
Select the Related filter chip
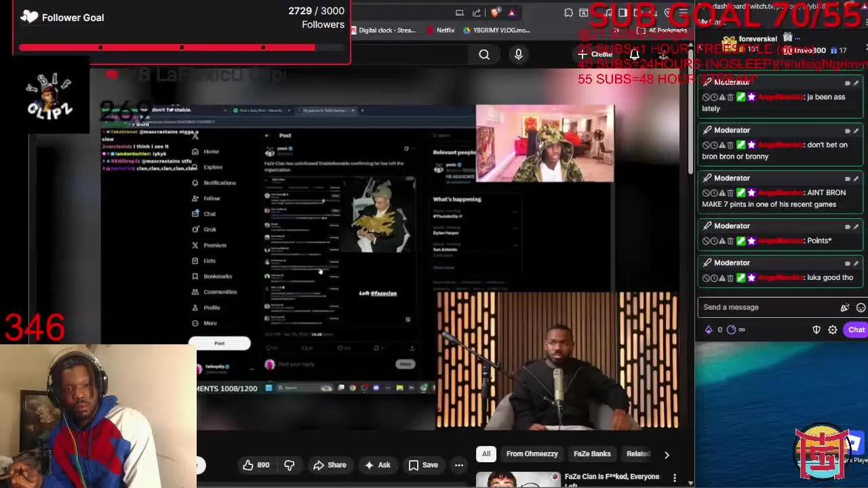click(x=638, y=454)
